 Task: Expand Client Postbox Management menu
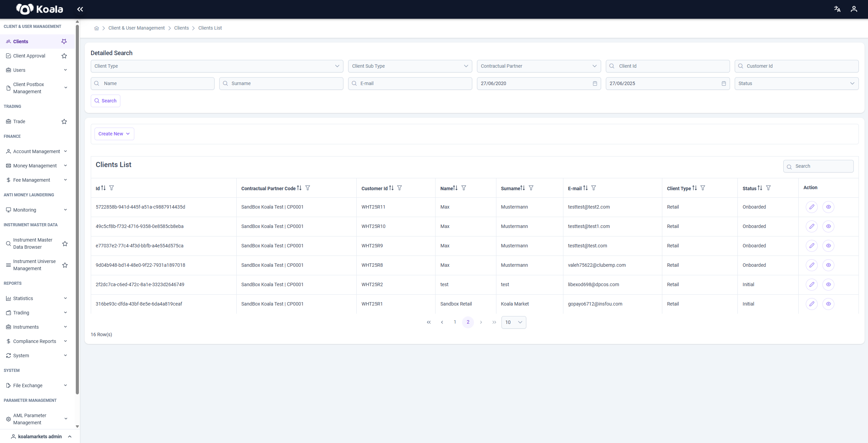[x=37, y=88]
